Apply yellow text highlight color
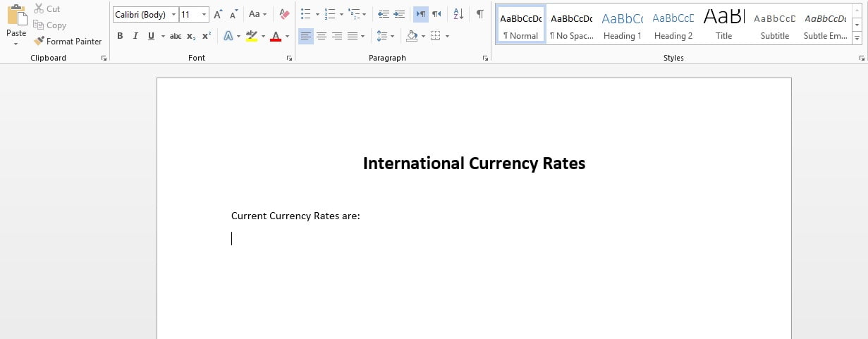This screenshot has width=868, height=339. point(251,36)
